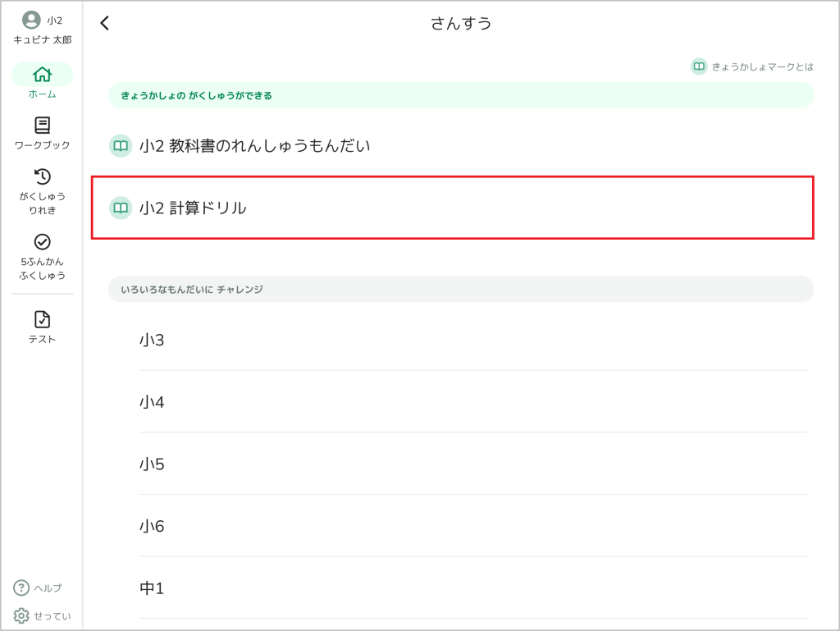Open 5ふんかんふくしゅう checkmark icon

pyautogui.click(x=43, y=241)
